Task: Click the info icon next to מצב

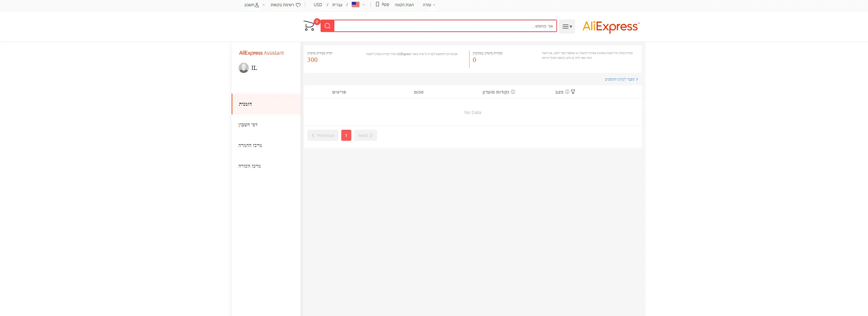Action: pyautogui.click(x=567, y=92)
